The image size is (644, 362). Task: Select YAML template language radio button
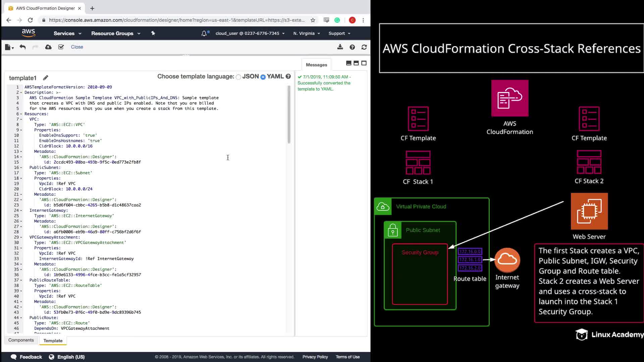tap(263, 77)
